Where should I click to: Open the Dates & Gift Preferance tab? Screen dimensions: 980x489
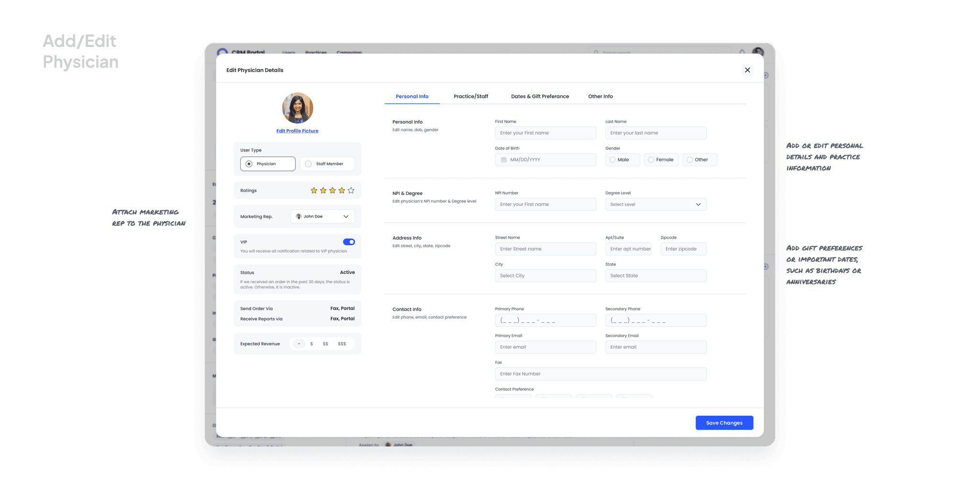point(540,96)
